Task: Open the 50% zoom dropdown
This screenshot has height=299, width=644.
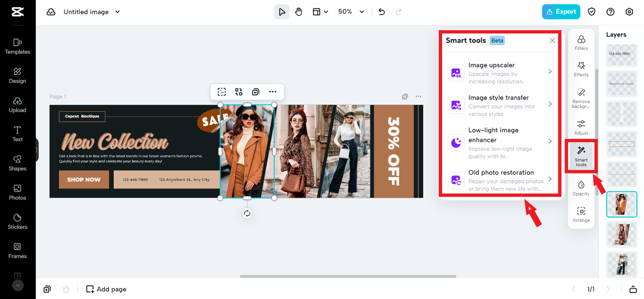Action: tap(351, 12)
